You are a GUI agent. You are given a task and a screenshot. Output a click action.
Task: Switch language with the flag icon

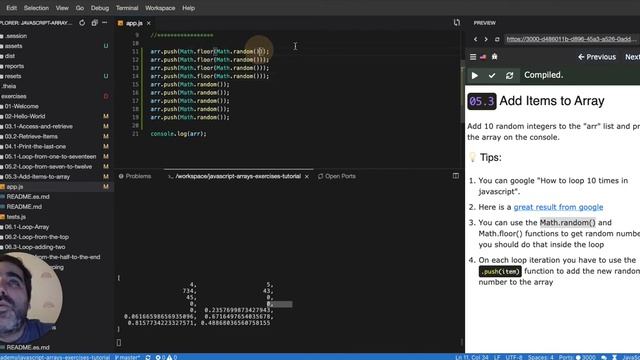(x=483, y=57)
